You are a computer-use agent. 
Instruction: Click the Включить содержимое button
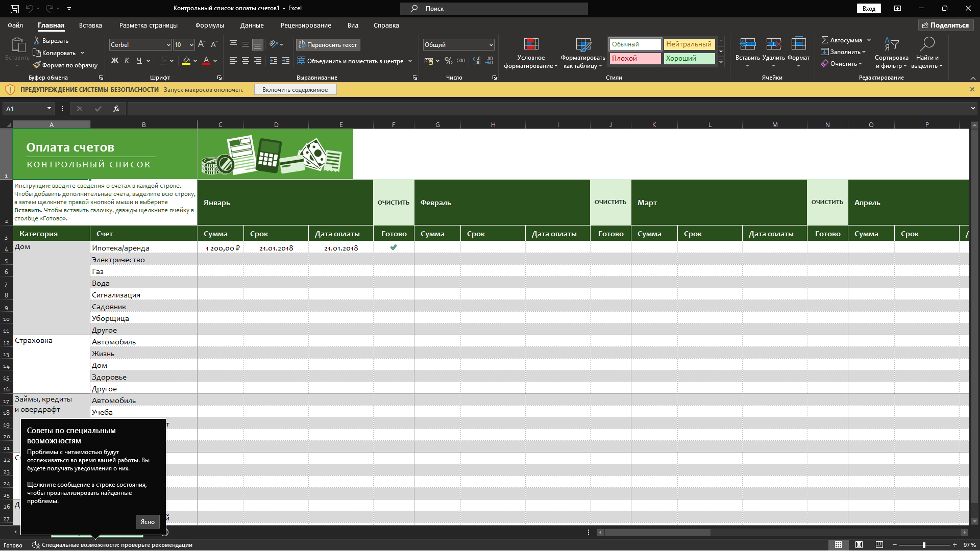click(295, 90)
